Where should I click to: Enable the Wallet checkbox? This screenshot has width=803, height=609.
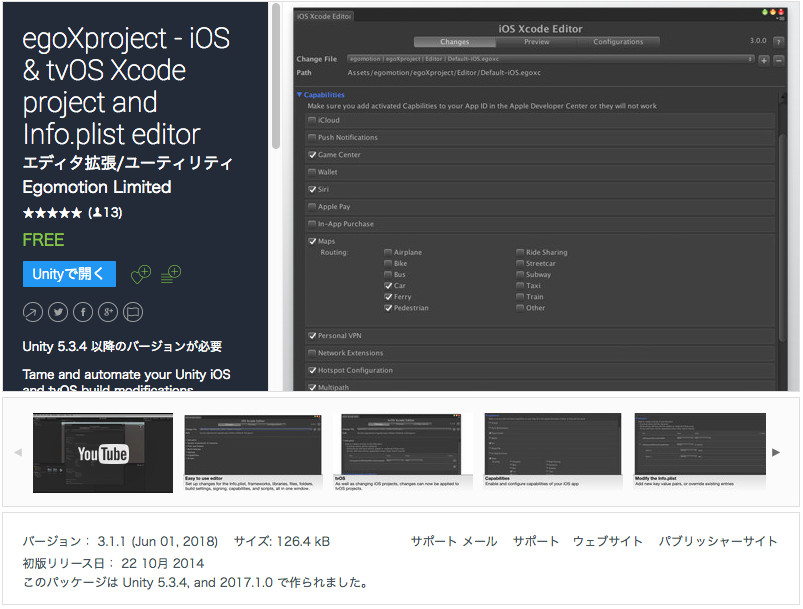(312, 172)
